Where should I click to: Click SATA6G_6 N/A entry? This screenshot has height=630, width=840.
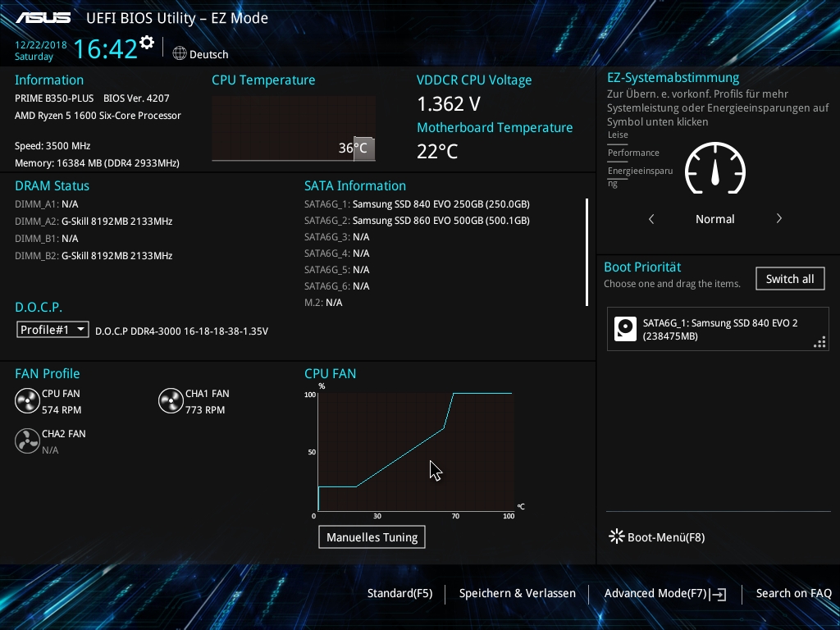[336, 286]
